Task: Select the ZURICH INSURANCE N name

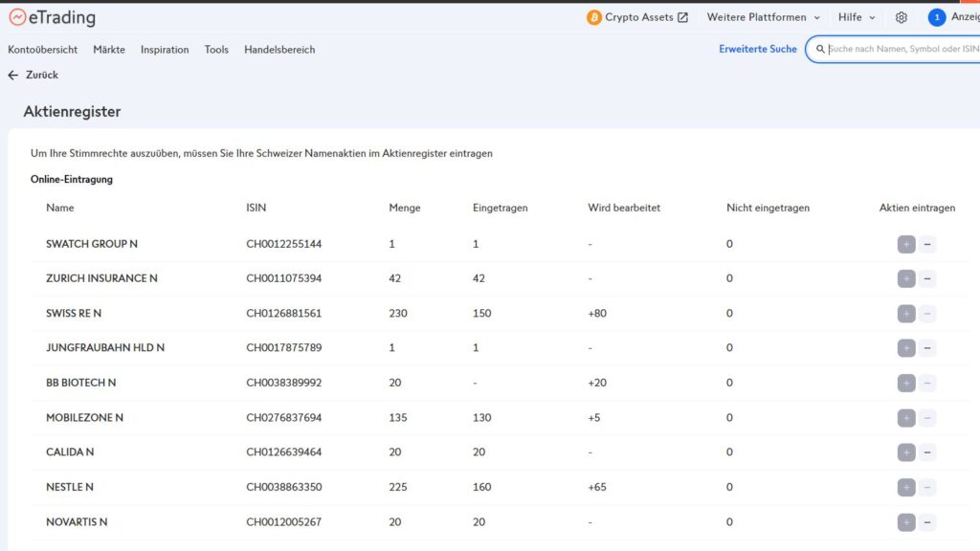Action: [101, 278]
